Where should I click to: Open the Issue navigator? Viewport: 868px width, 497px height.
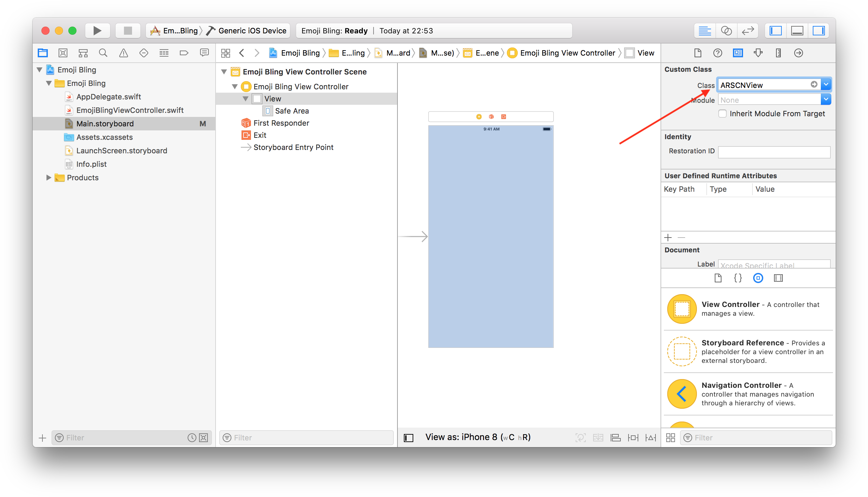click(x=124, y=53)
